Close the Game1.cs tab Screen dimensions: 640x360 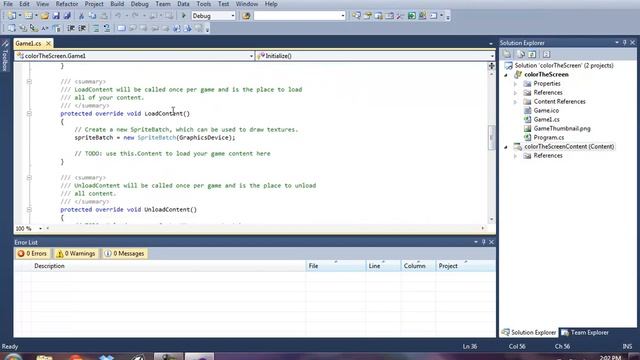click(x=49, y=43)
